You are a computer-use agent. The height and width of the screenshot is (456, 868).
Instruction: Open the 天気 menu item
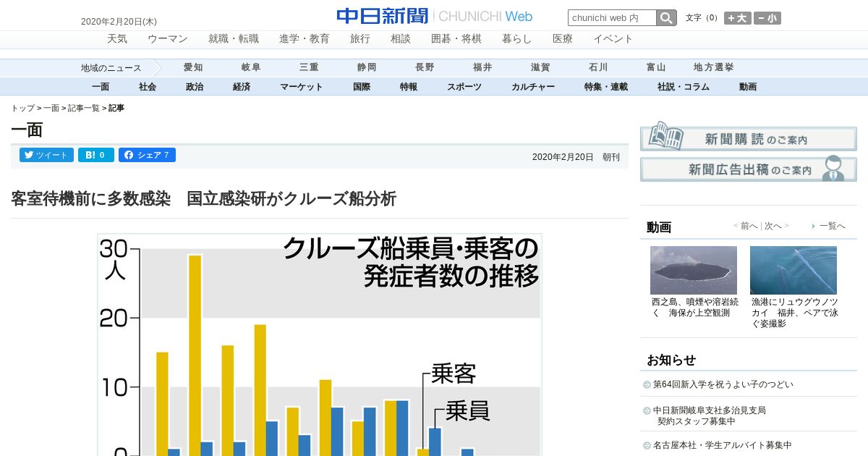(117, 39)
